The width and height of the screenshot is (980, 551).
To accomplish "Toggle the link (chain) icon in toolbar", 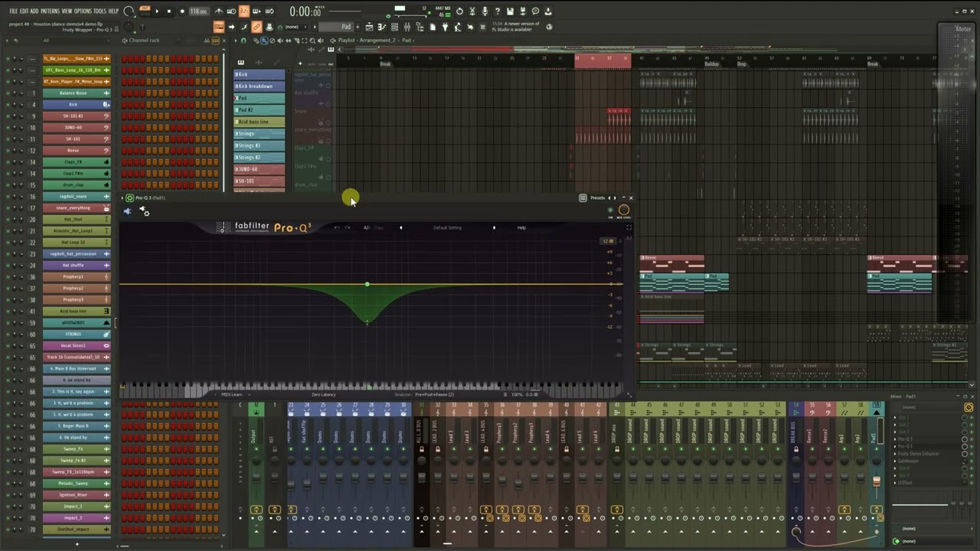I will point(256,27).
